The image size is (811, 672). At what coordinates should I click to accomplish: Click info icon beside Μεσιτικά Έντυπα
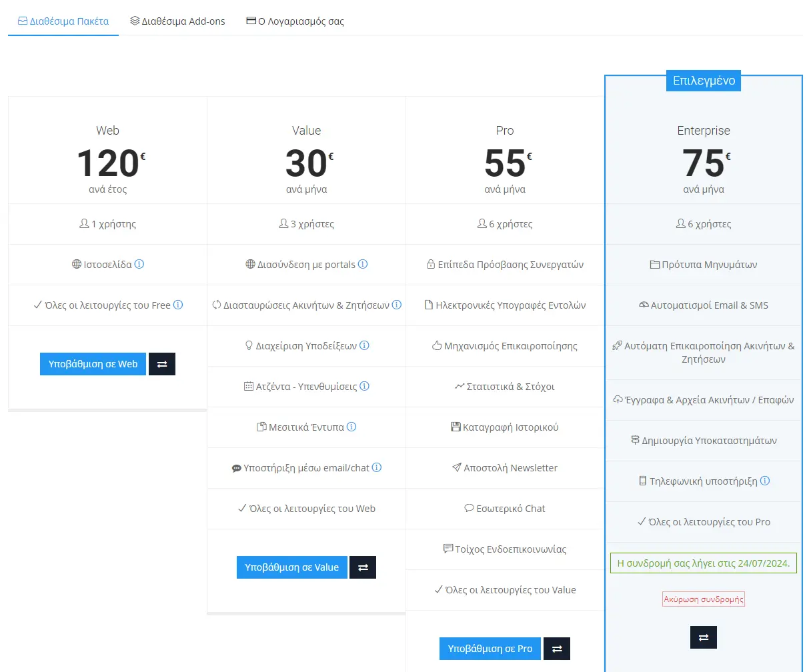(x=351, y=427)
